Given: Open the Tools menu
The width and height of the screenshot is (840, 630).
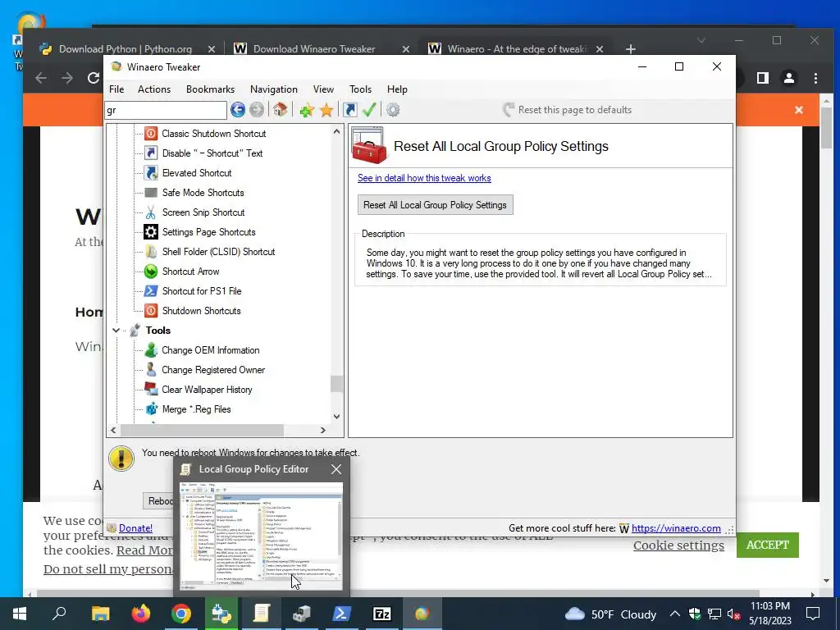Looking at the screenshot, I should click(x=361, y=89).
